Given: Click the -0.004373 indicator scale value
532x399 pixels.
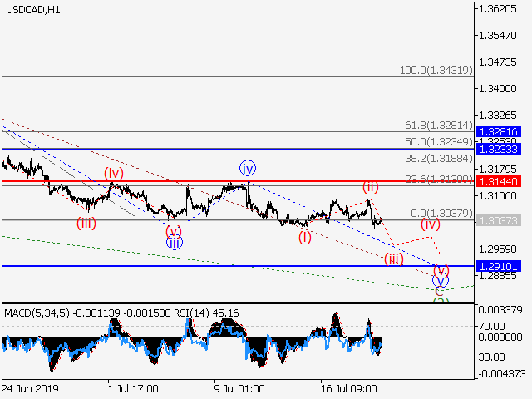Looking at the screenshot, I should pos(502,374).
